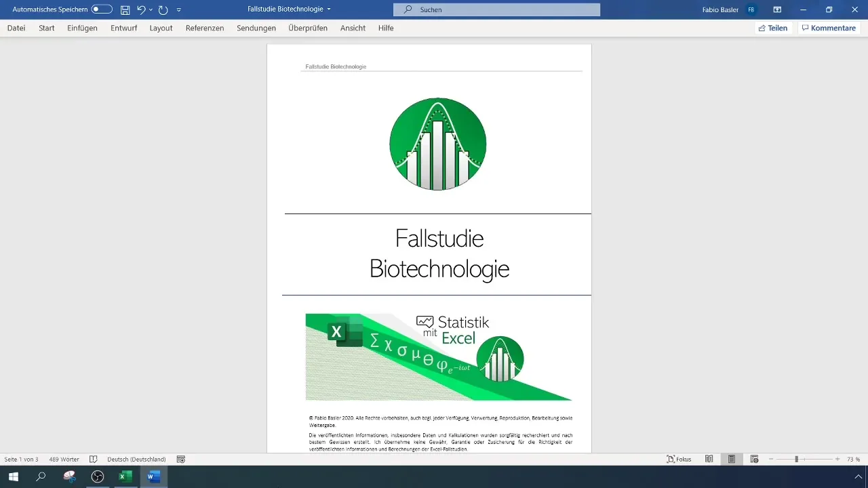Click the zoom slider handle
The height and width of the screenshot is (488, 868).
[797, 459]
